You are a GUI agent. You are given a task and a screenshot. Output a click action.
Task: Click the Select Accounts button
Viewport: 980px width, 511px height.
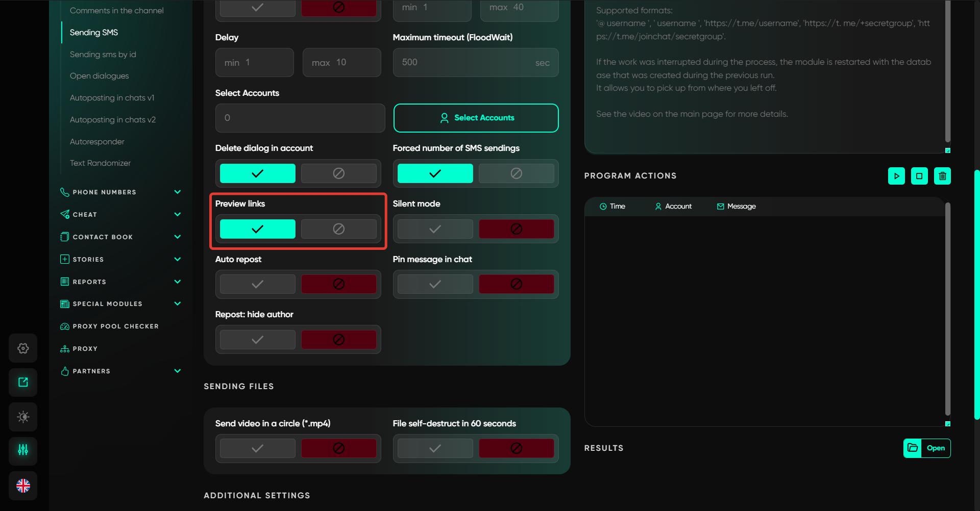click(x=476, y=118)
